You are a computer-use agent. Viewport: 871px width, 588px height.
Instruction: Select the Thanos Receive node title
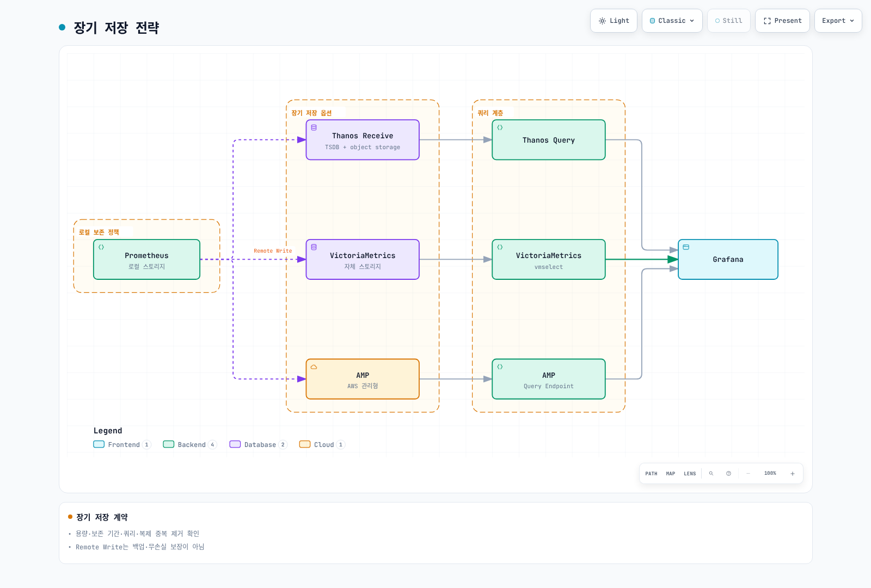point(363,136)
